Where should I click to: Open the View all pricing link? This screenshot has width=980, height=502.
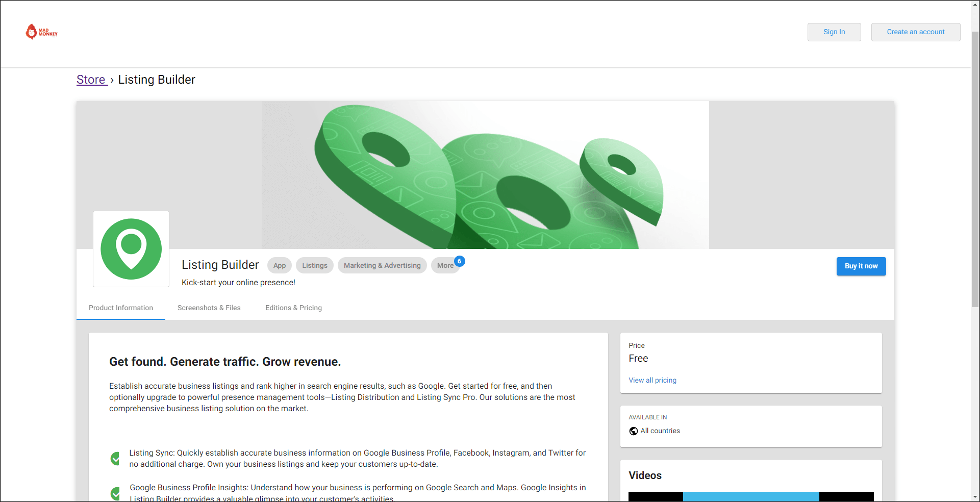[652, 380]
